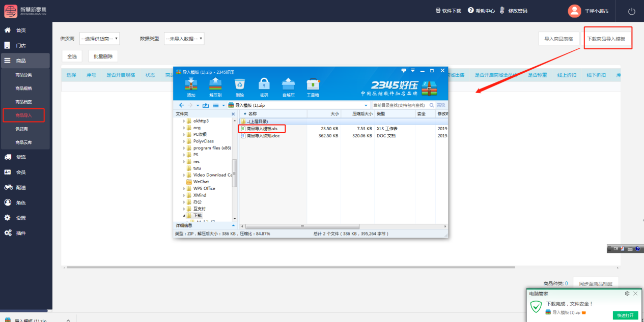This screenshot has height=322, width=644.
Task: Click the 删除 (Delete) recycle bin icon
Action: 240,84
